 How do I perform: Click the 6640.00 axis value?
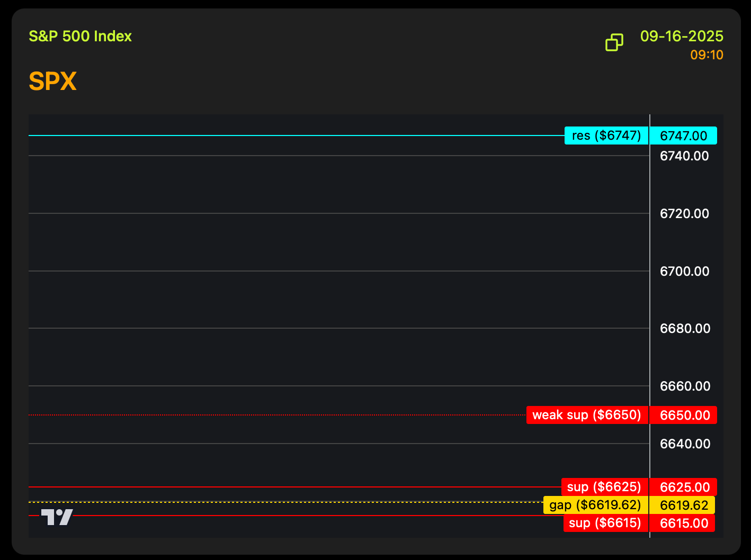pyautogui.click(x=685, y=444)
